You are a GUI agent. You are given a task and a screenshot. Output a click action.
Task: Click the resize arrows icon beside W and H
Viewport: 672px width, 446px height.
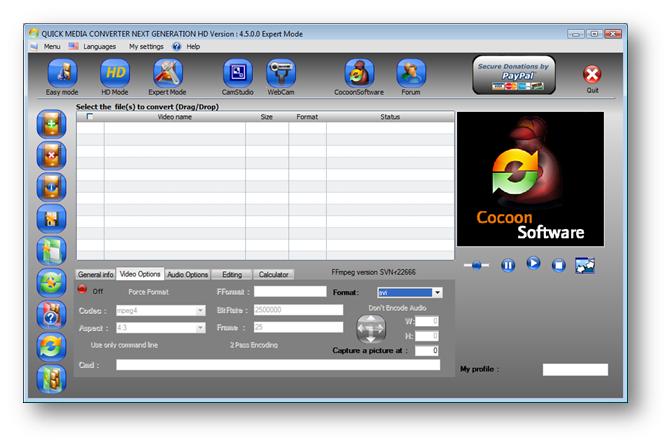(371, 329)
